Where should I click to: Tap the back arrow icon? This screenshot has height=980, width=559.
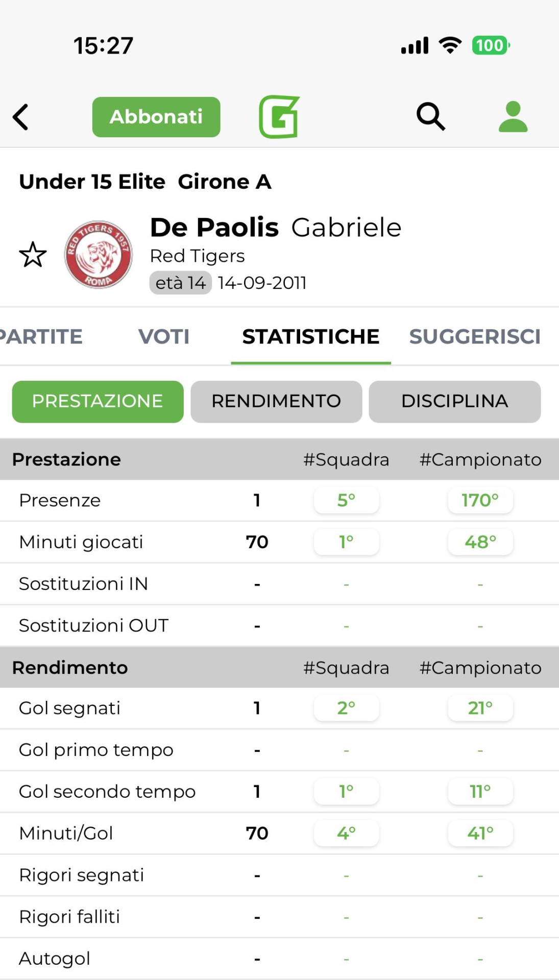pos(21,117)
